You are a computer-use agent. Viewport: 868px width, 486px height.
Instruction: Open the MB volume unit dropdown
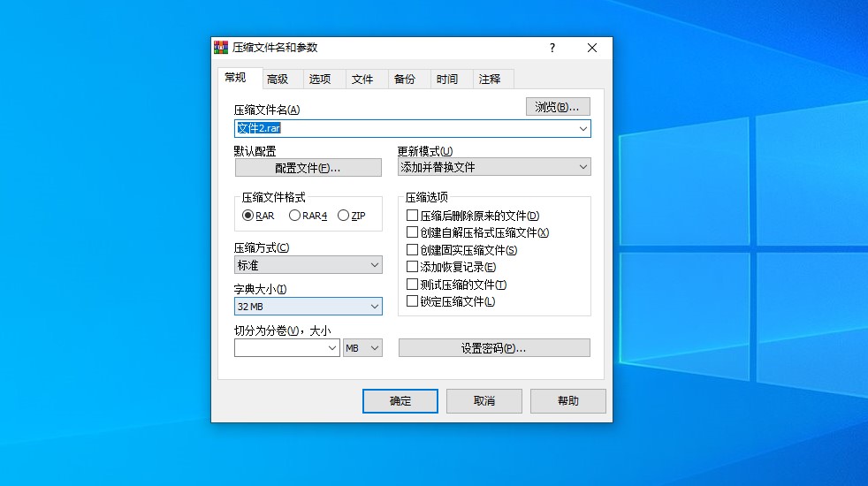click(362, 348)
